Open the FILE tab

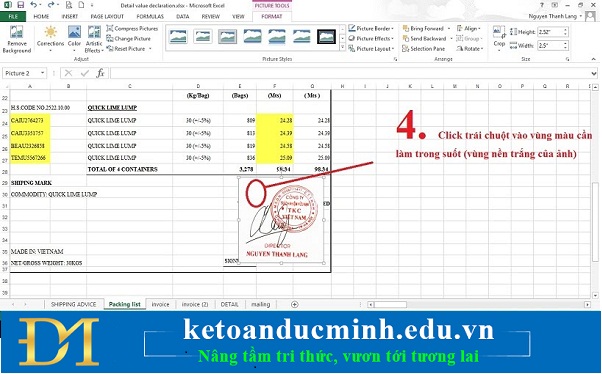point(13,17)
